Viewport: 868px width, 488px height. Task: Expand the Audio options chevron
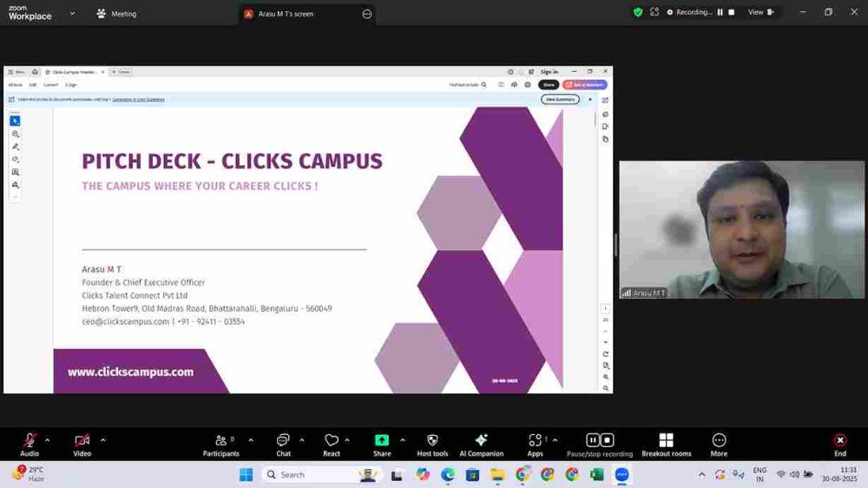pos(47,440)
